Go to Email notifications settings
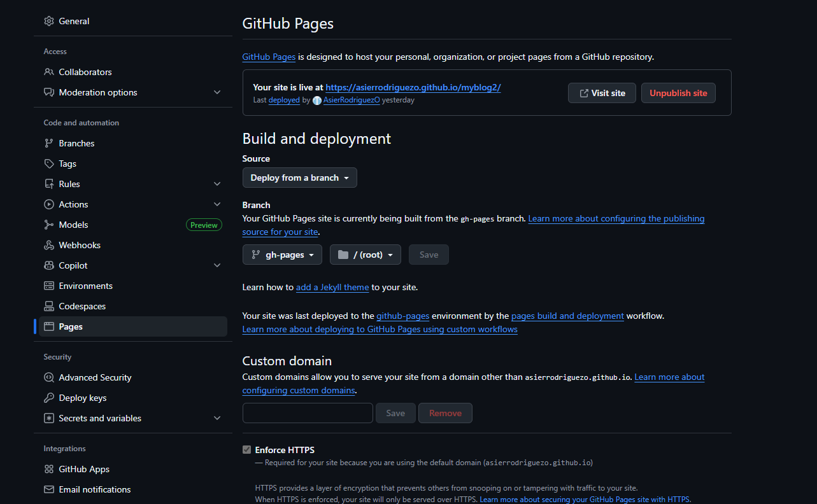The width and height of the screenshot is (817, 504). [94, 489]
